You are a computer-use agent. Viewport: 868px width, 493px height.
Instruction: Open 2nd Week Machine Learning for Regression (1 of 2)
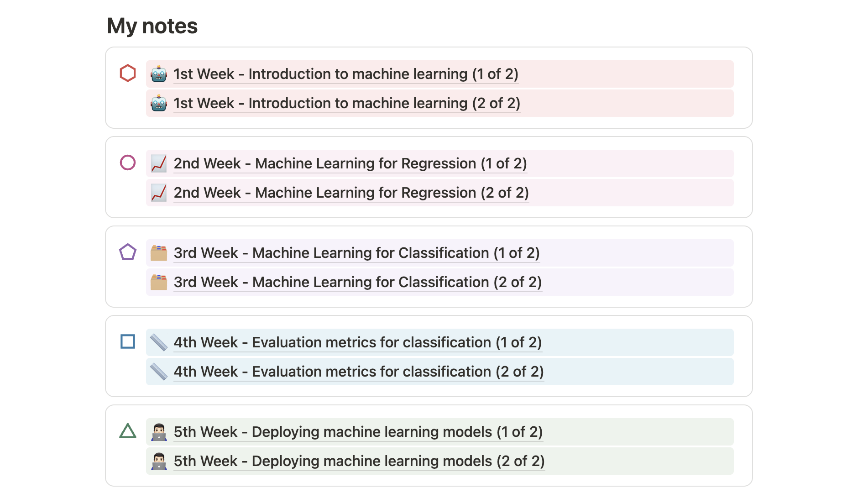[350, 163]
